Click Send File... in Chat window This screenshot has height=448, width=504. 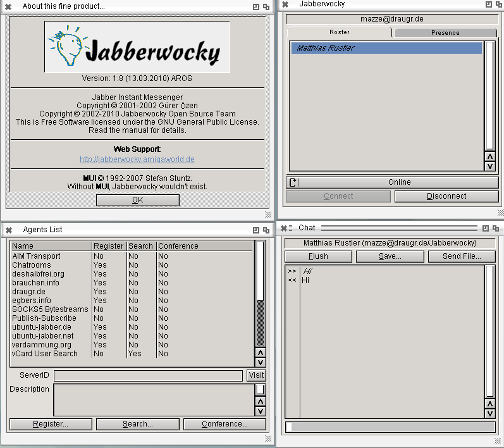click(461, 256)
